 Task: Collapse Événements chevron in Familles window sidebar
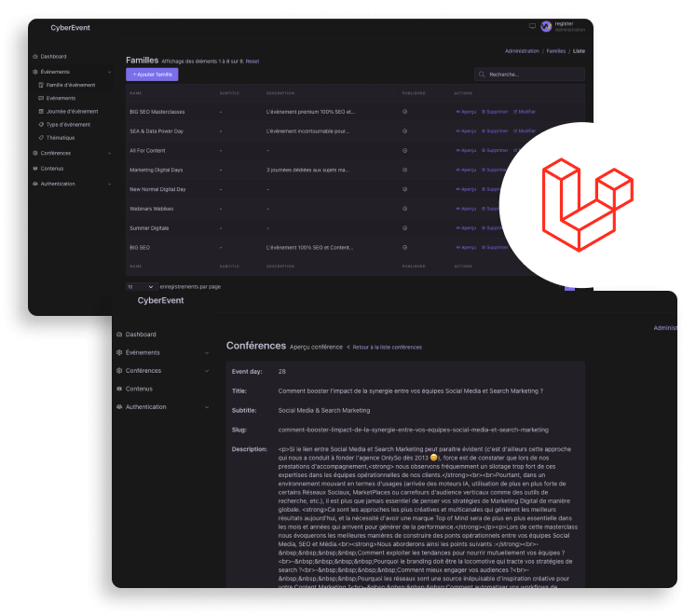pos(109,72)
